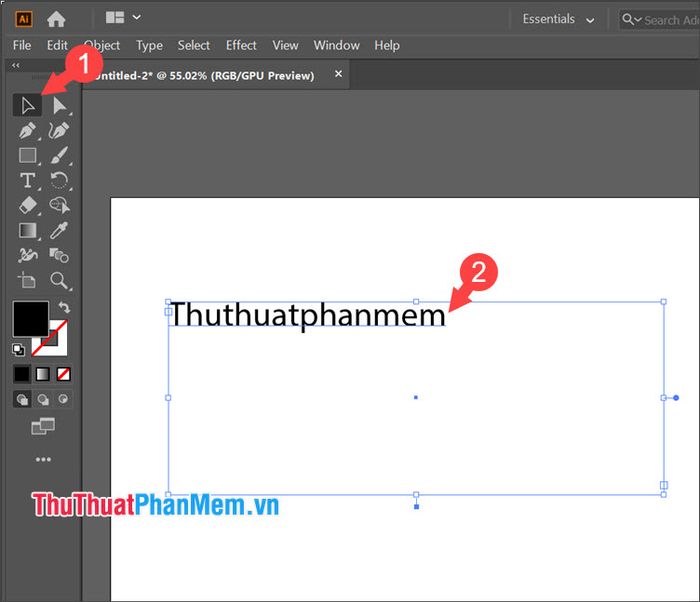Select the Shape Builder tool

click(59, 206)
